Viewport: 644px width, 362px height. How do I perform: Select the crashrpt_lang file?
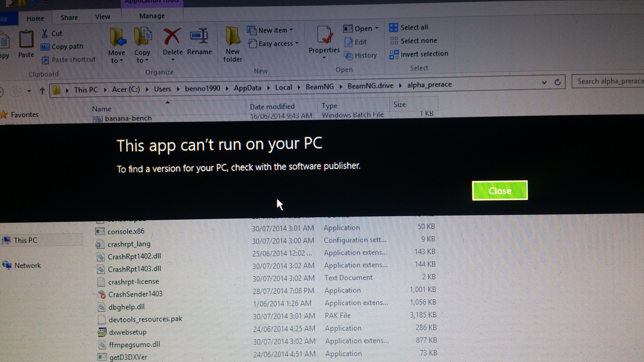pos(129,244)
